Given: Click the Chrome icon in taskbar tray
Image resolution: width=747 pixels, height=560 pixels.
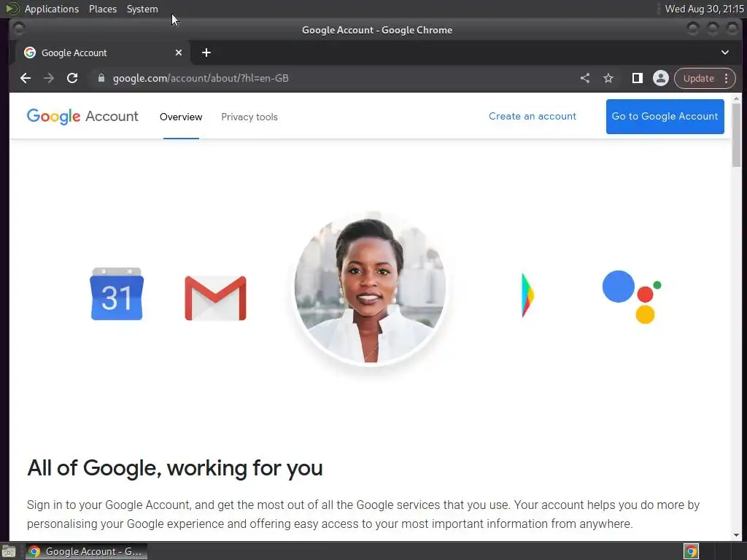Looking at the screenshot, I should click(x=691, y=551).
